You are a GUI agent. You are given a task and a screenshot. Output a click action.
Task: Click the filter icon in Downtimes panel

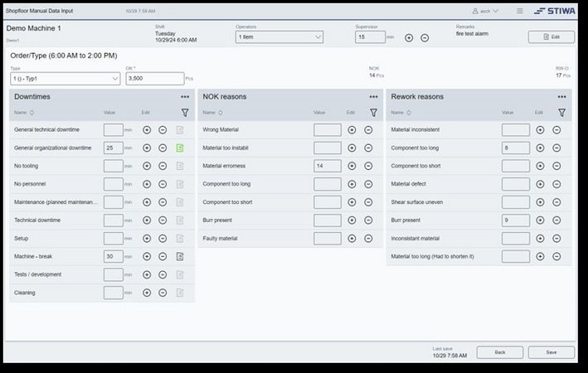tap(185, 112)
